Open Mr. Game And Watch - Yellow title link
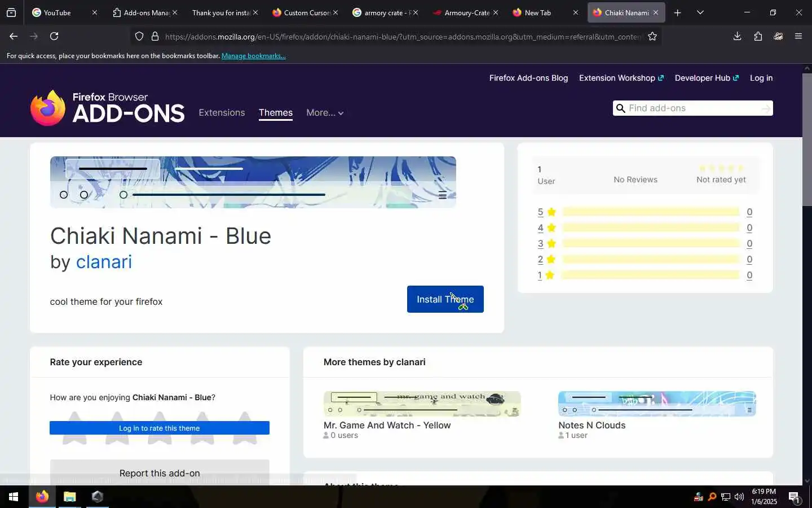This screenshot has height=508, width=812. click(387, 426)
